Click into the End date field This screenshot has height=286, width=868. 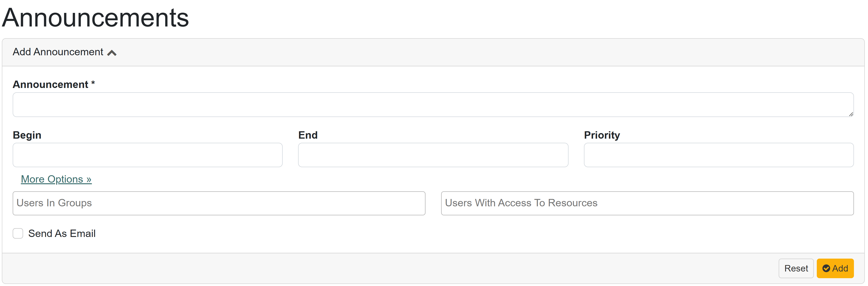pos(433,155)
